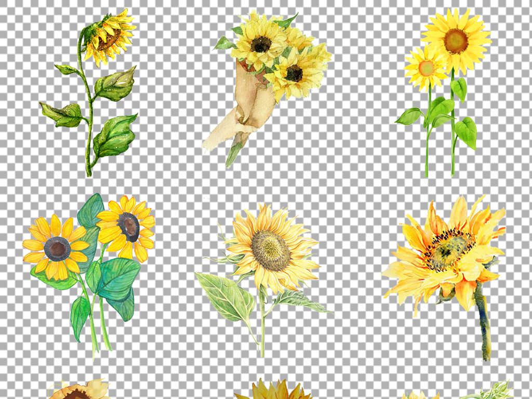Select the orange watercolor sunflower with dark stem
Screen dimensions: 532x399
coord(445,277)
